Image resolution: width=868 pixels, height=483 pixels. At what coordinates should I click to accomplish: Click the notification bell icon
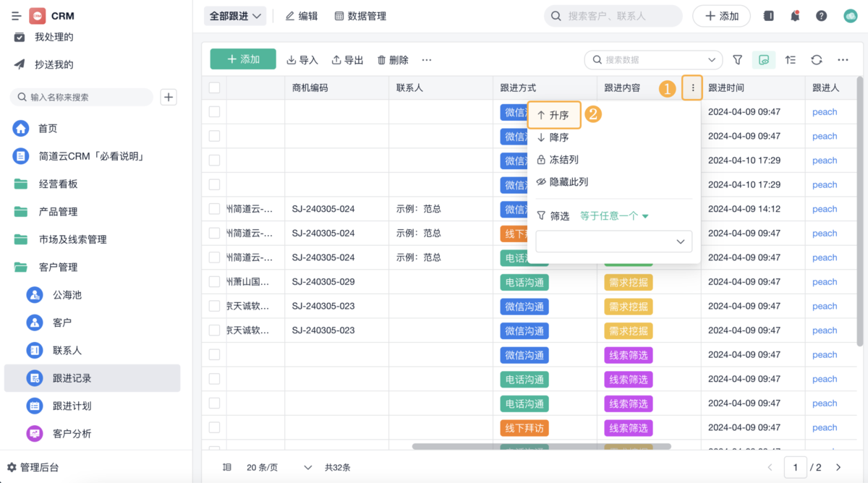(x=795, y=16)
